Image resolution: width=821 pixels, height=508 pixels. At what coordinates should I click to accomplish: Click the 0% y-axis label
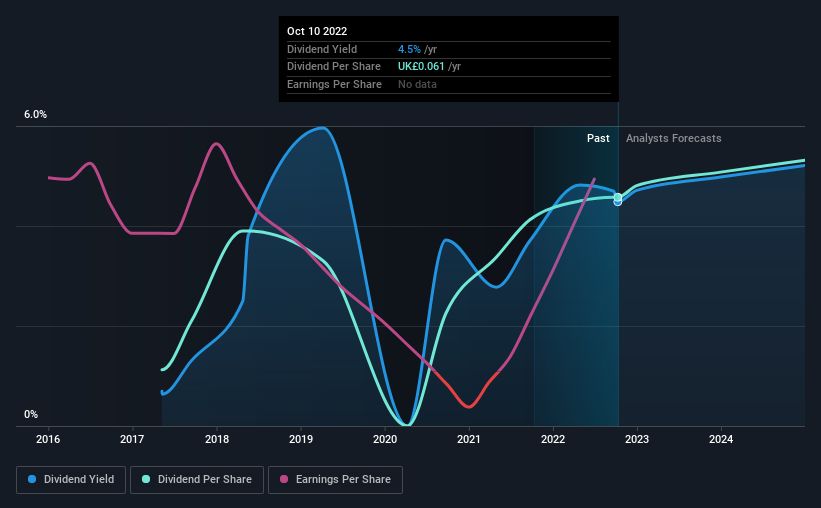point(31,414)
